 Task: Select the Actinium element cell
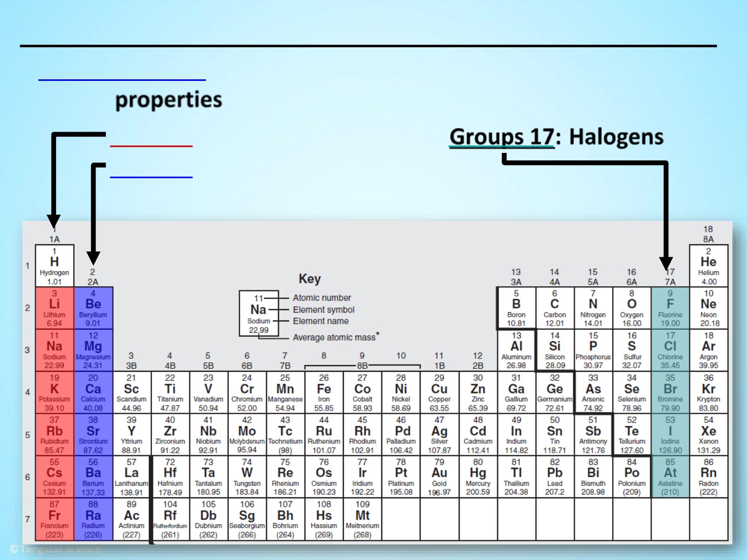[x=132, y=519]
